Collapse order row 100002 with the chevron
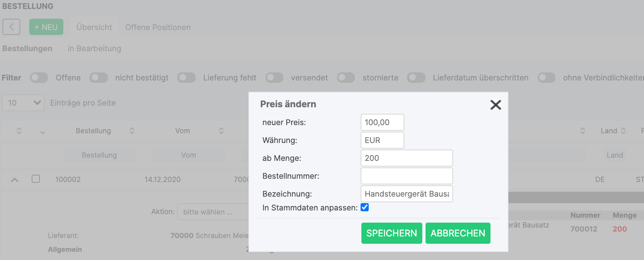 pyautogui.click(x=15, y=180)
